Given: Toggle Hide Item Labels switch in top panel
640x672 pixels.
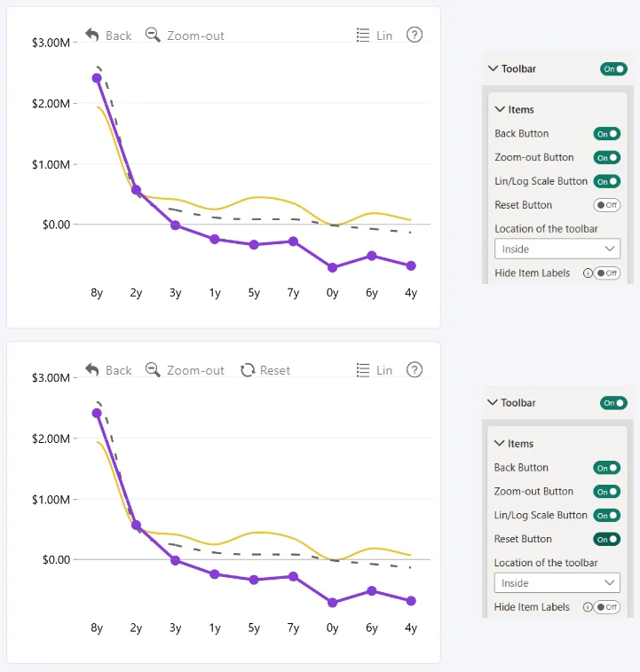Looking at the screenshot, I should (x=607, y=273).
